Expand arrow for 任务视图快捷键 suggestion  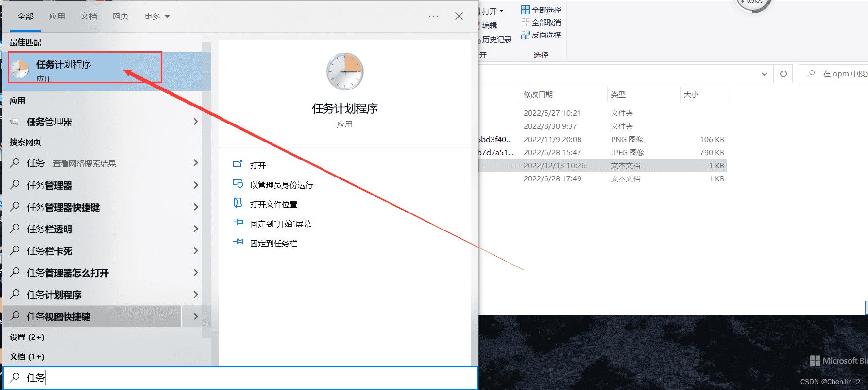196,316
